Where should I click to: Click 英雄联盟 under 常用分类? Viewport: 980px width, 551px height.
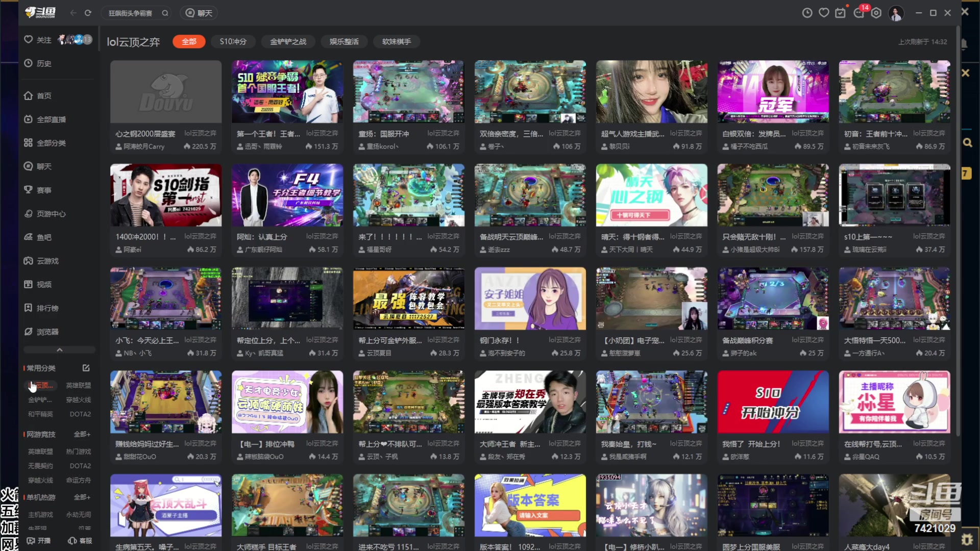pyautogui.click(x=78, y=385)
